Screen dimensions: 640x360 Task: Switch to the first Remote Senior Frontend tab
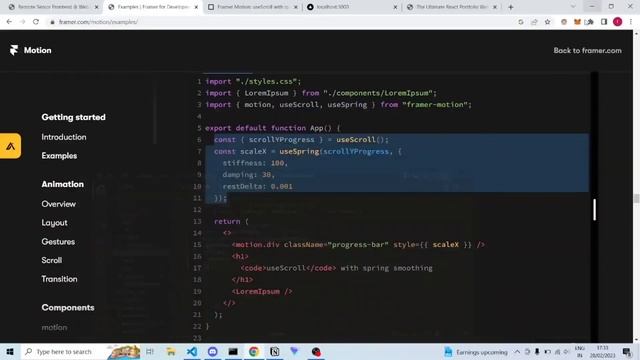coord(52,7)
